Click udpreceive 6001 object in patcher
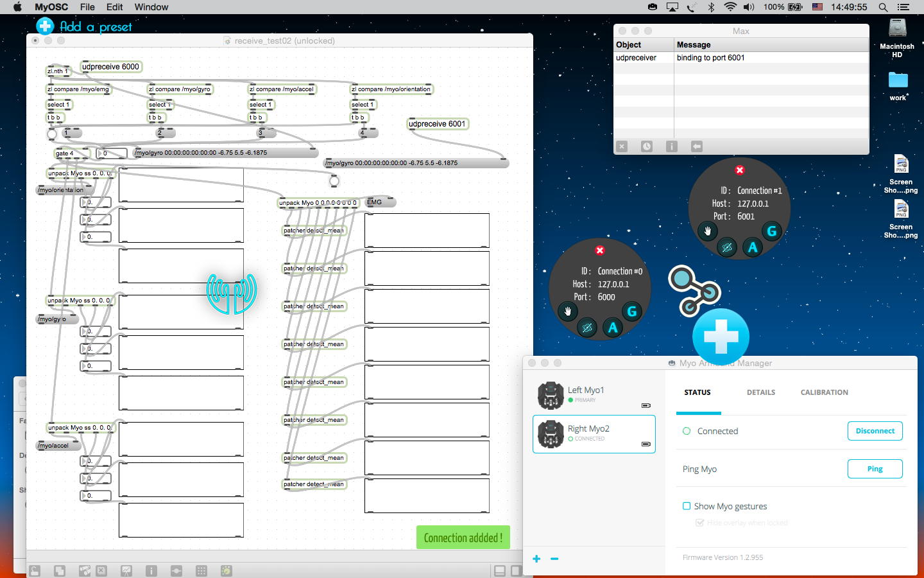This screenshot has width=924, height=578. 437,124
